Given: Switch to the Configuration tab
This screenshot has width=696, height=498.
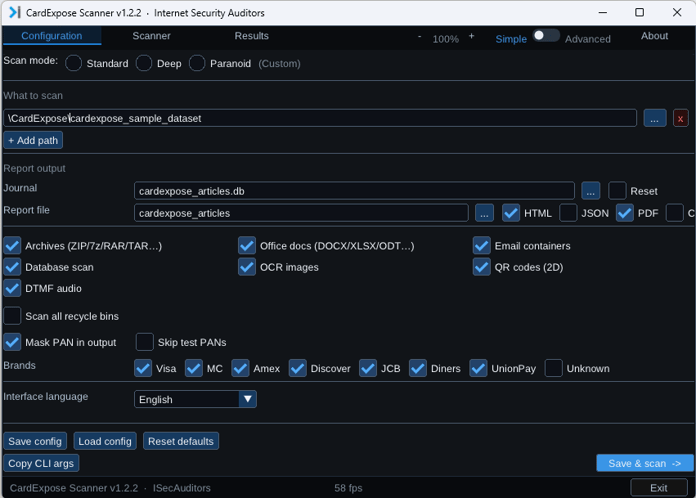Looking at the screenshot, I should click(52, 36).
